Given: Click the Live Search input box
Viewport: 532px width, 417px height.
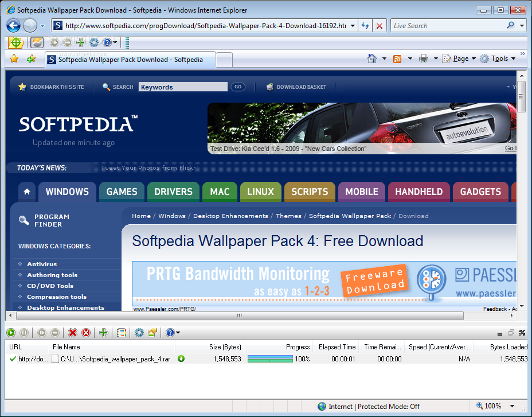Looking at the screenshot, I should 448,25.
